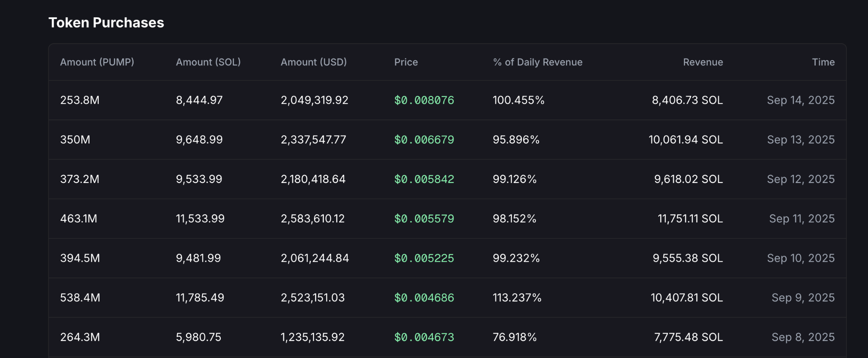Click the Price column header

[x=406, y=62]
